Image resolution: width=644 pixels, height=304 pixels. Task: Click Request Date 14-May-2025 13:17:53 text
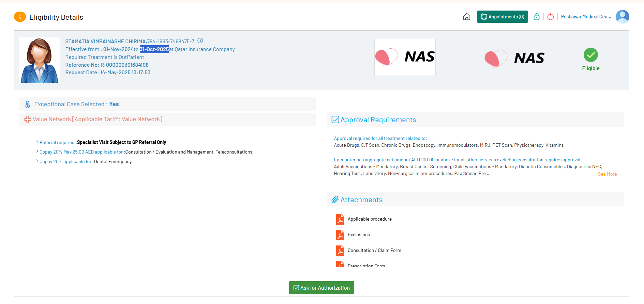point(108,73)
